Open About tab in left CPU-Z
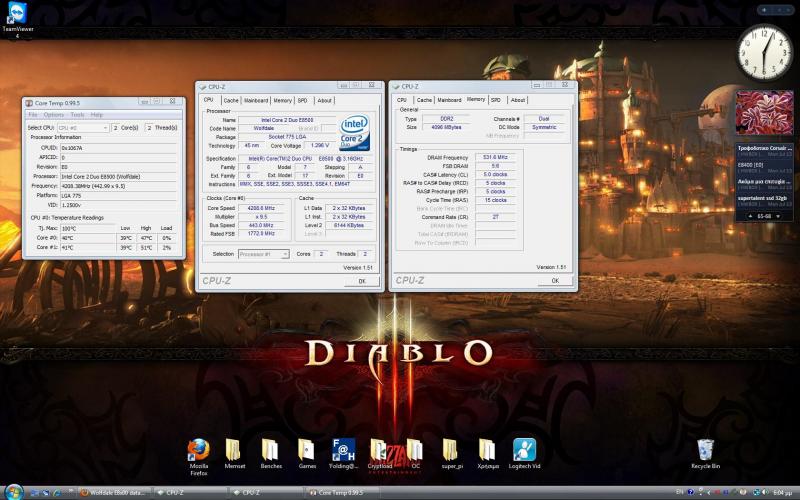800x500 pixels. 324,101
